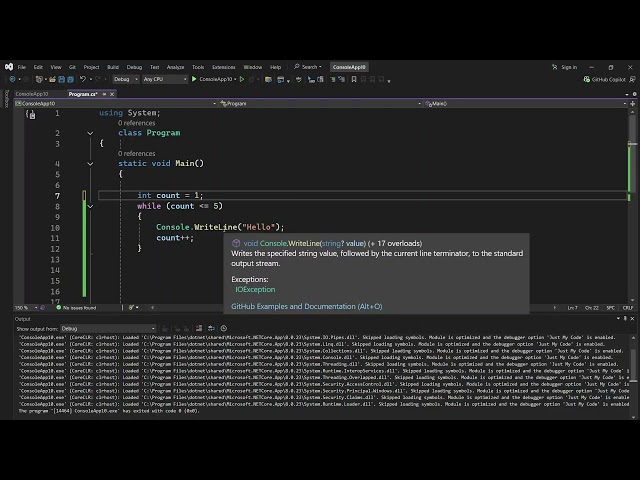Open the View menu
640x480 pixels.
click(56, 67)
